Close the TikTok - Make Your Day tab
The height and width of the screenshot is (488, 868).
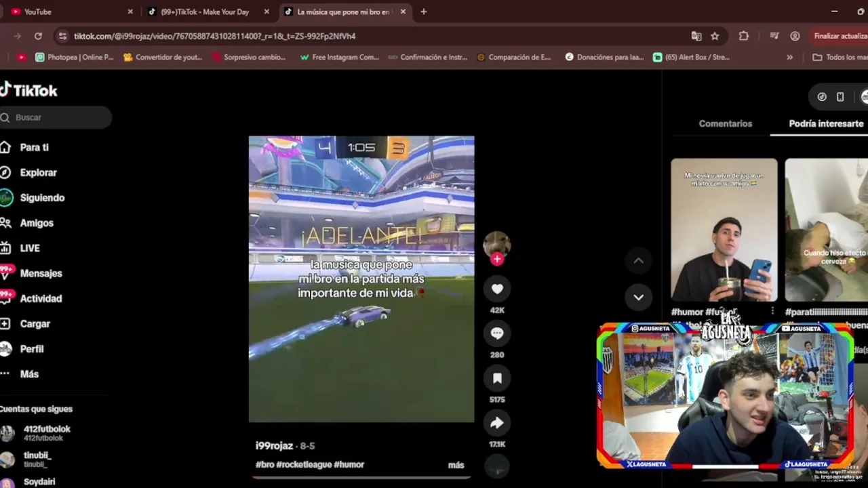click(267, 12)
